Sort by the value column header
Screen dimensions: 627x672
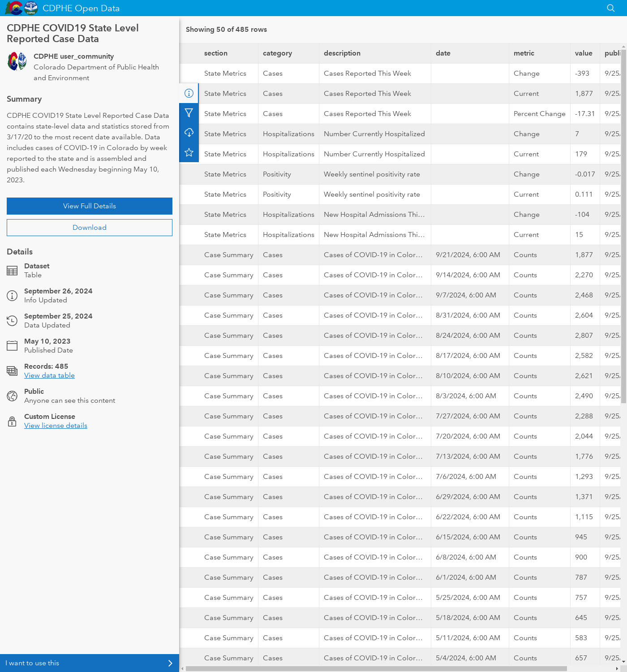583,53
